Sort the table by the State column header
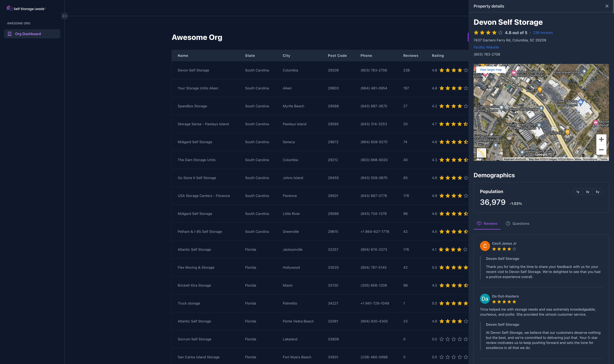 (x=250, y=56)
